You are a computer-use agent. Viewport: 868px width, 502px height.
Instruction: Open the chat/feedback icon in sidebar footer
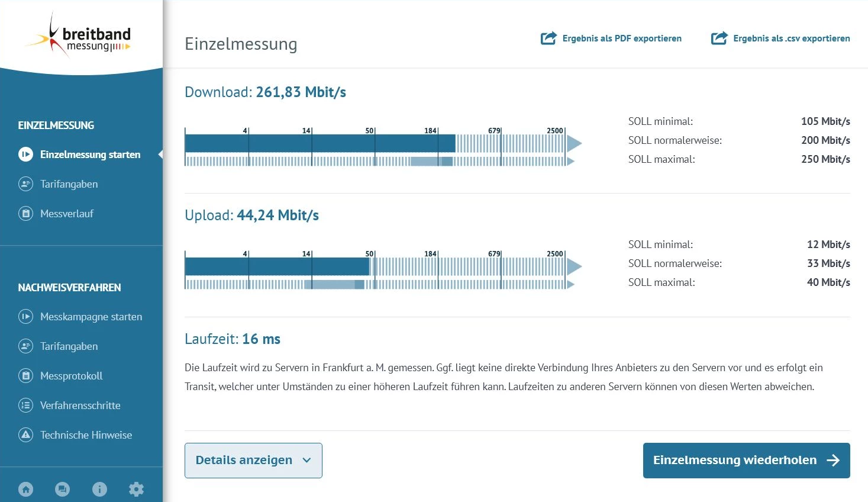click(62, 489)
